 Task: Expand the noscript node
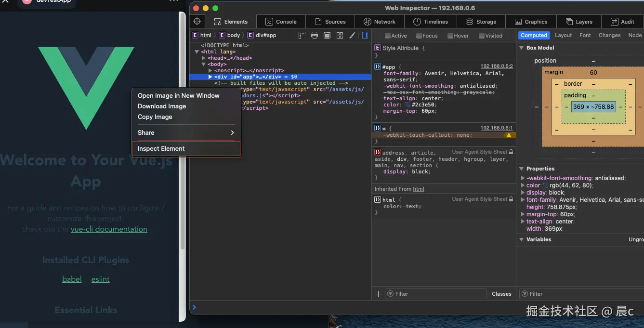210,71
